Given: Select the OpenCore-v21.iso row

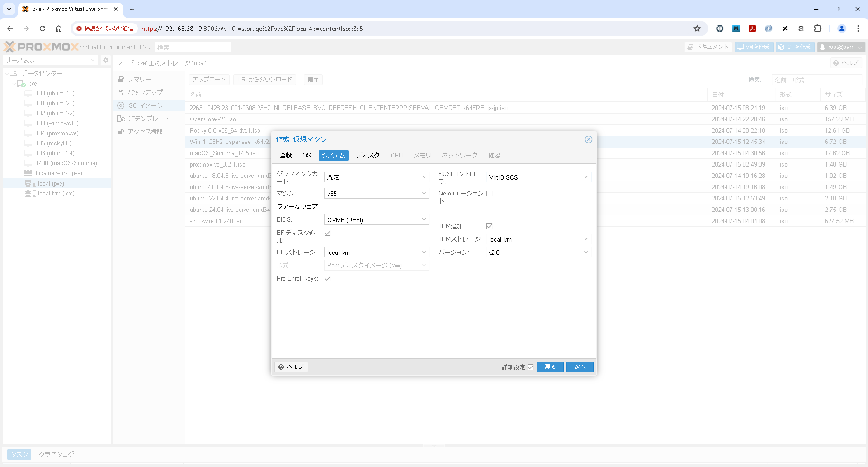Looking at the screenshot, I should point(525,119).
